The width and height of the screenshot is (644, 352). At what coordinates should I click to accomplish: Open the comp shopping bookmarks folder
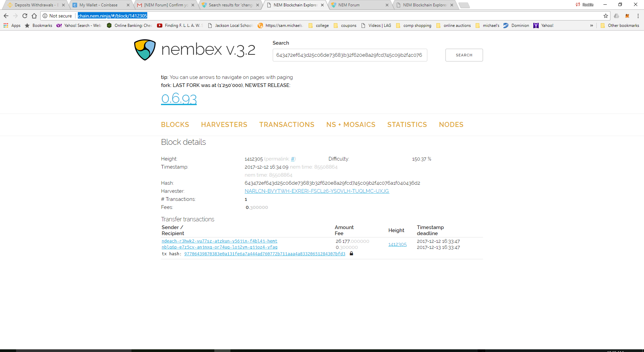414,26
